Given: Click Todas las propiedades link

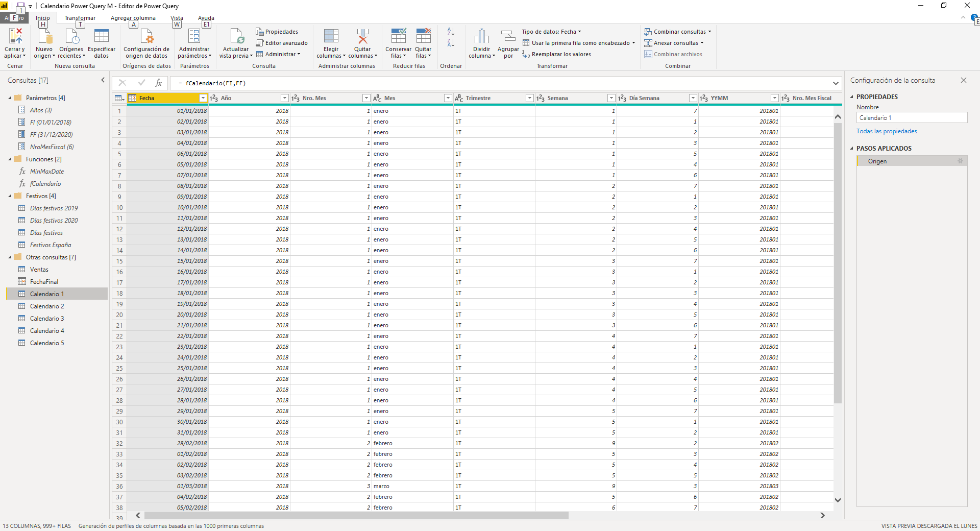Looking at the screenshot, I should [x=887, y=131].
